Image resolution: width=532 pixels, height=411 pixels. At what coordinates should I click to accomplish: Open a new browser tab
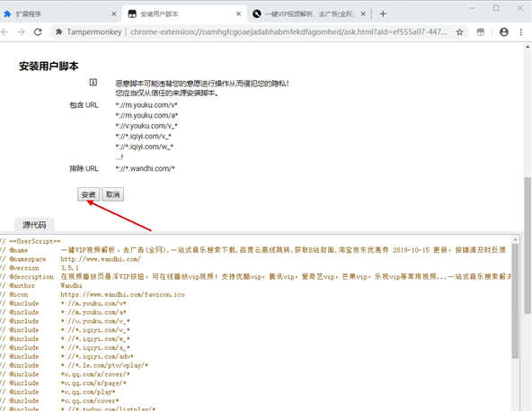click(x=383, y=13)
